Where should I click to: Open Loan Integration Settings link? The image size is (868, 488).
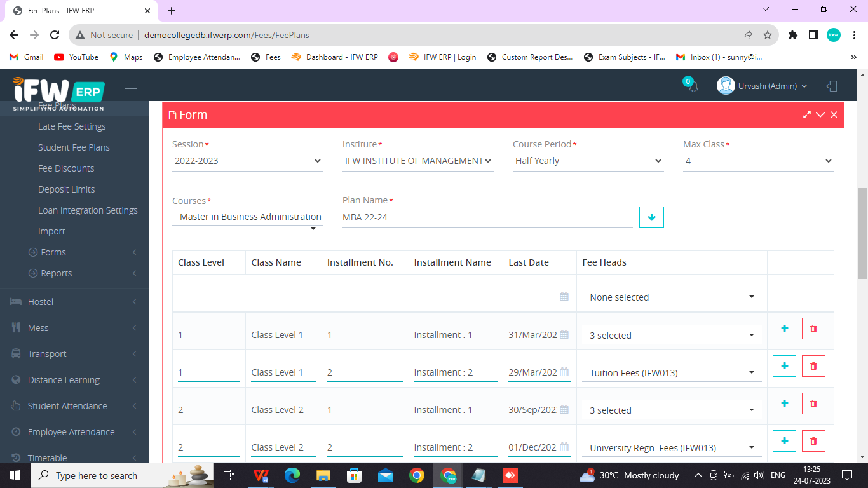88,210
